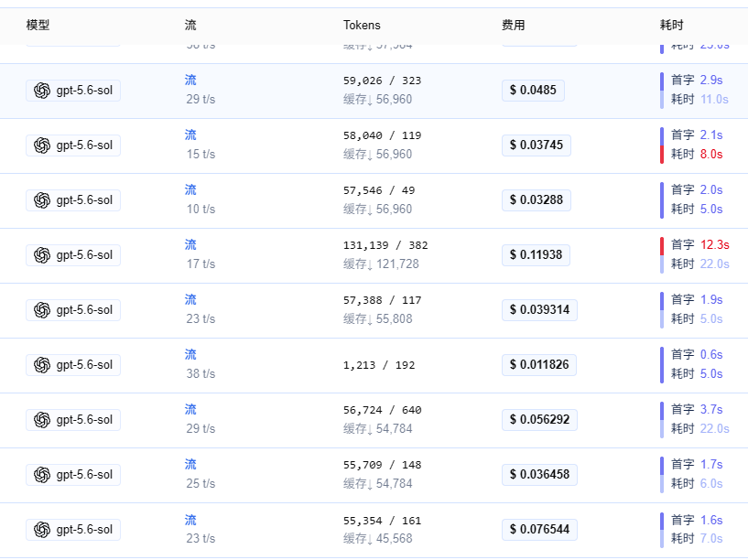Click the 流 column header

(x=190, y=25)
